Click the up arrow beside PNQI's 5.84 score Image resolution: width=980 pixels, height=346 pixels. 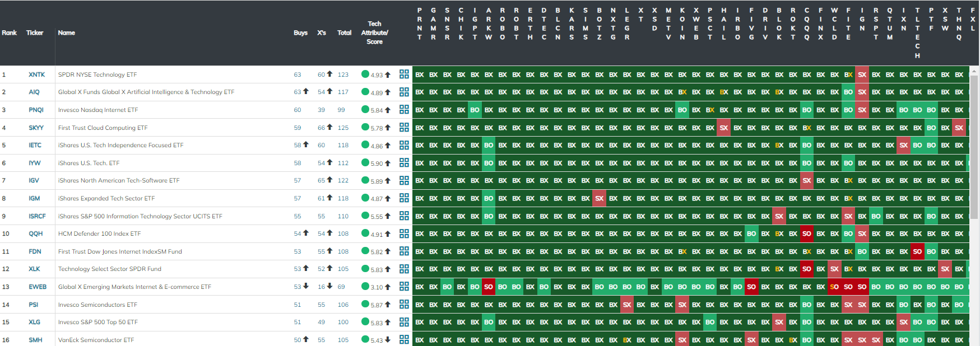[388, 110]
